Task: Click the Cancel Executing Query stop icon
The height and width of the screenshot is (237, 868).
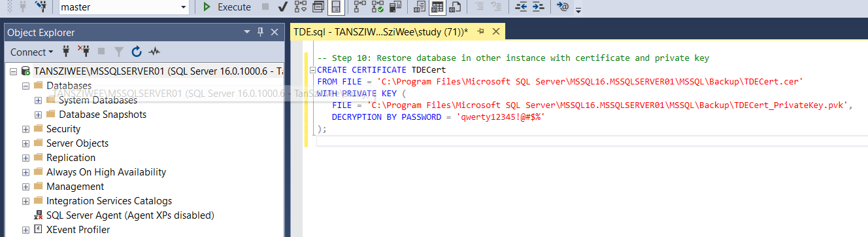Action: 265,7
